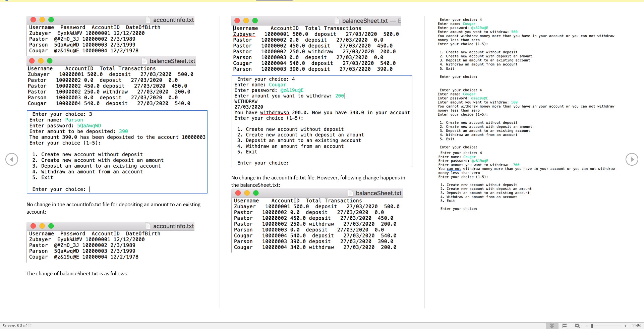Viewport: 644px width, 329px height.
Task: Click the line "Enter your choice: 3"
Action: (62, 114)
